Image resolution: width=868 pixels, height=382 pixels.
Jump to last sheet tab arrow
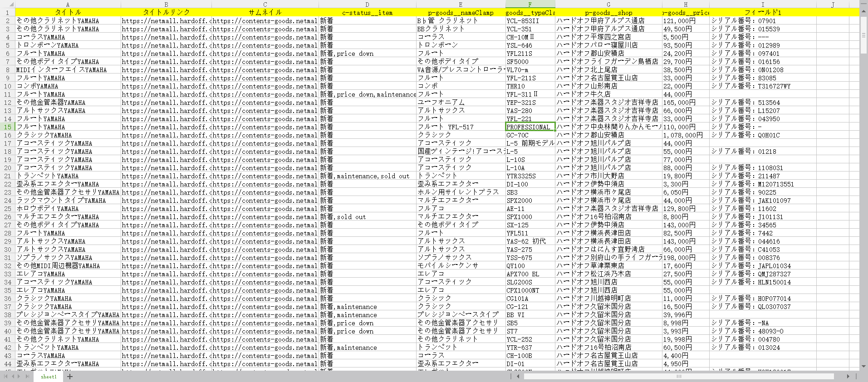coord(28,377)
